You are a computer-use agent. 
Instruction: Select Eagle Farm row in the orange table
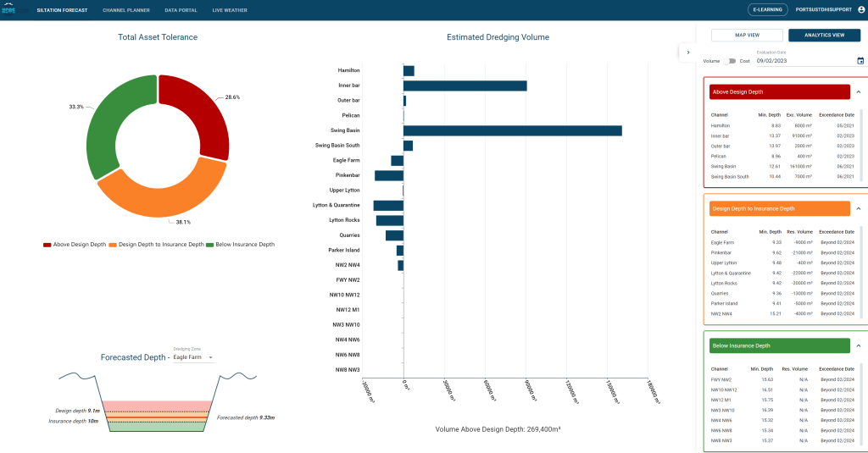[x=782, y=242]
